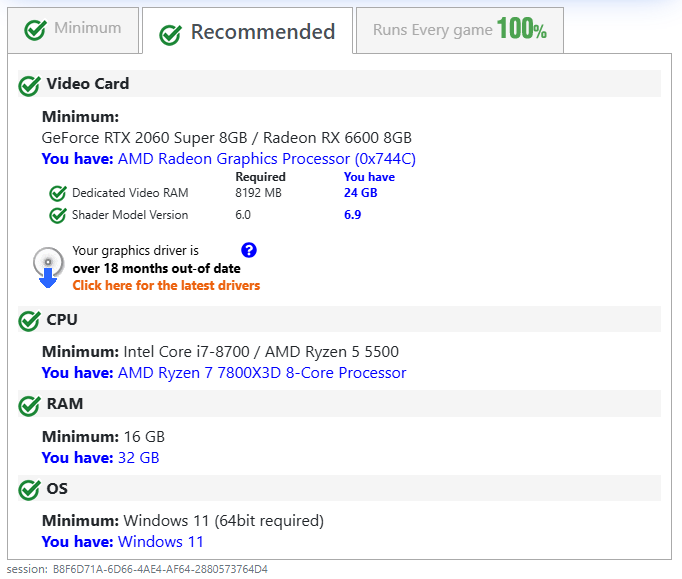Screen dimensions: 682x579
Task: Click the You have: 32 GB text
Action: tap(100, 458)
